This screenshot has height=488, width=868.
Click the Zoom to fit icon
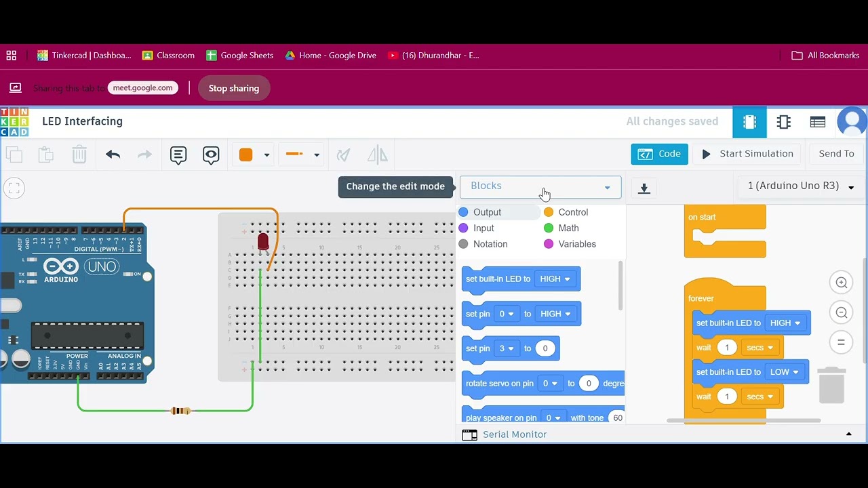click(x=14, y=188)
